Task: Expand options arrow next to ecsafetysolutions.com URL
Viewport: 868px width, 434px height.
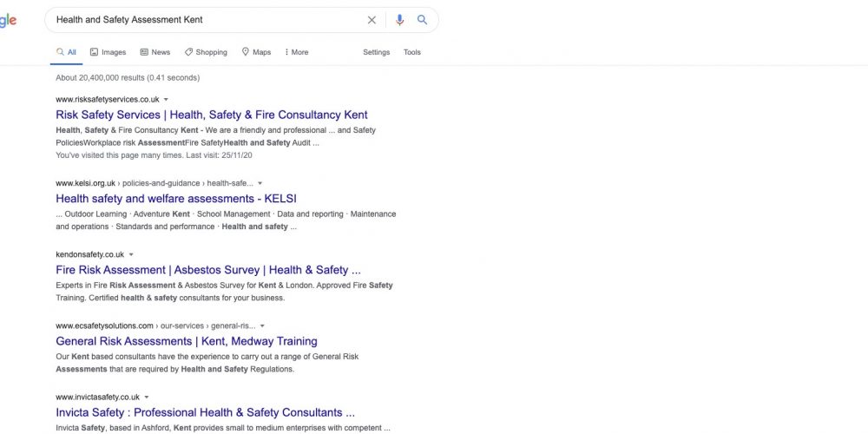Action: [x=262, y=326]
